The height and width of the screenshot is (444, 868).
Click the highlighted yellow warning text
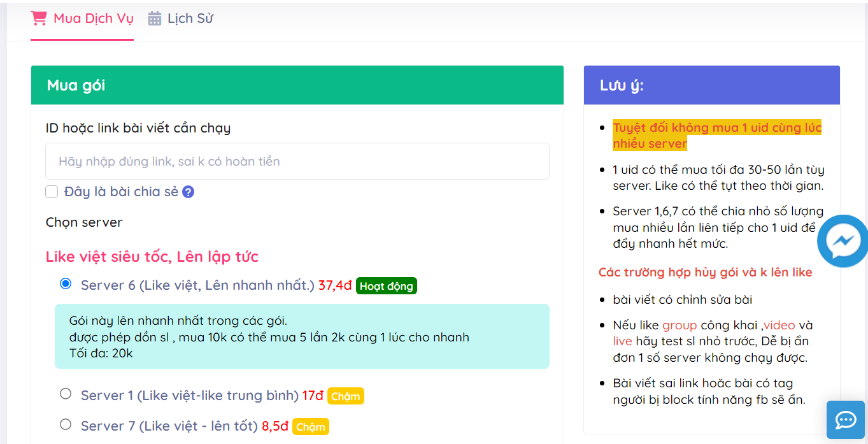[716, 135]
